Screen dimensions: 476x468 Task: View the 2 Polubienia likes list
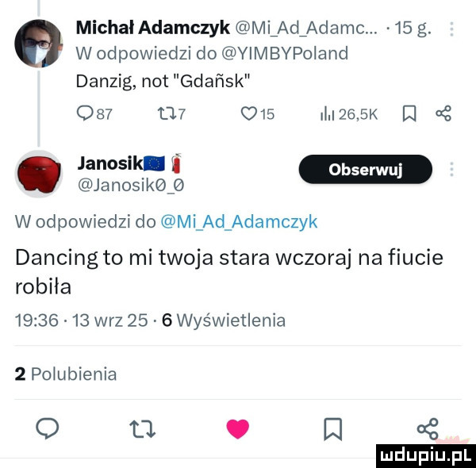(x=66, y=374)
